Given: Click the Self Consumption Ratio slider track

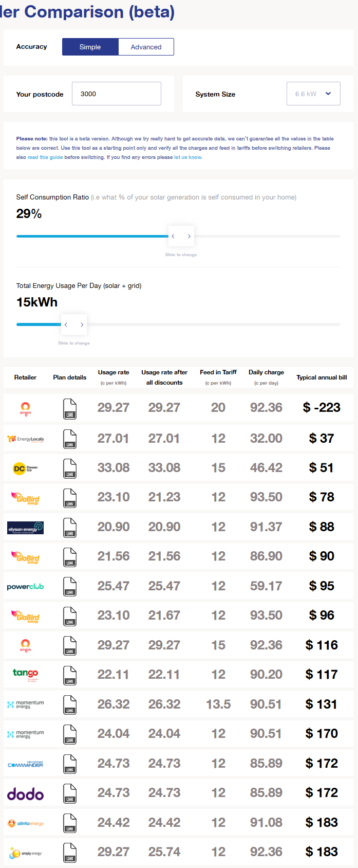Looking at the screenshot, I should (178, 236).
